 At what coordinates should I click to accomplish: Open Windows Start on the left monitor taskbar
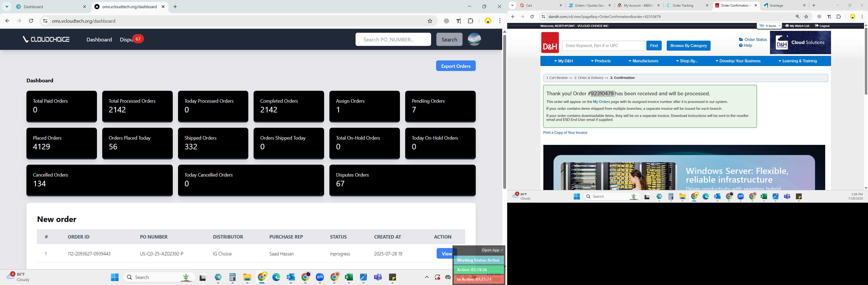[x=115, y=277]
